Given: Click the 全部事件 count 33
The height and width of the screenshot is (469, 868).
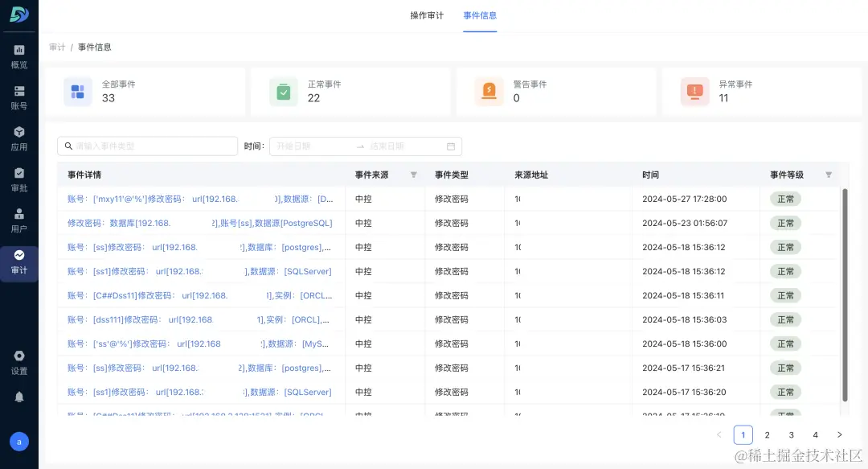Looking at the screenshot, I should [108, 98].
